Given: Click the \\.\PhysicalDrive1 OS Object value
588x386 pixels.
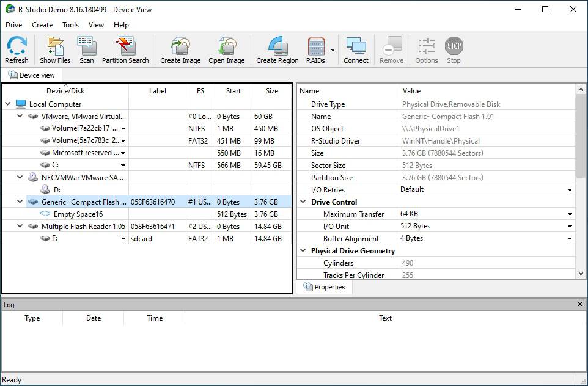Looking at the screenshot, I should [x=430, y=128].
